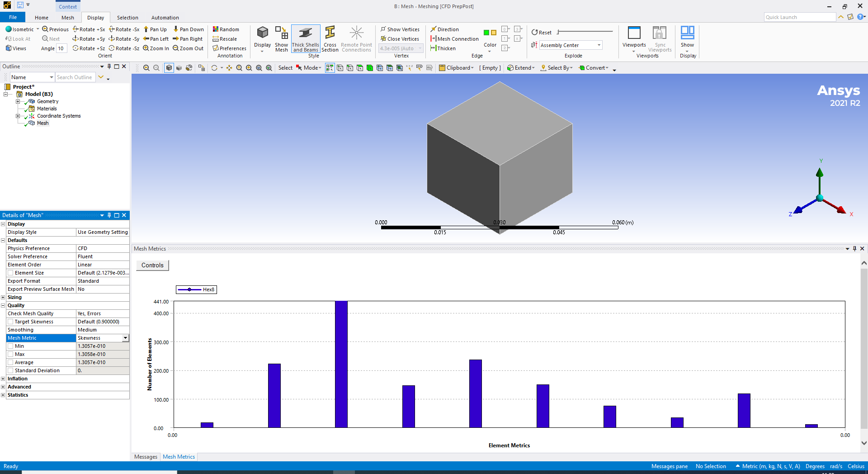Tick the Standard Deviation checkbox
Viewport: 868px width, 474px height.
[10, 370]
